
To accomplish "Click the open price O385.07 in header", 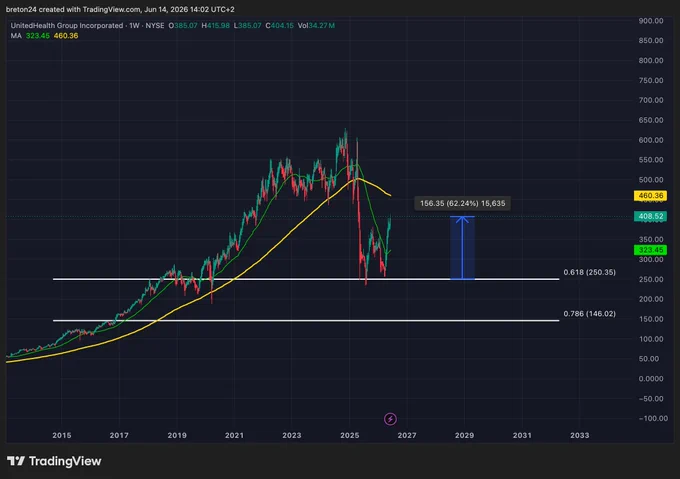I will click(183, 26).
